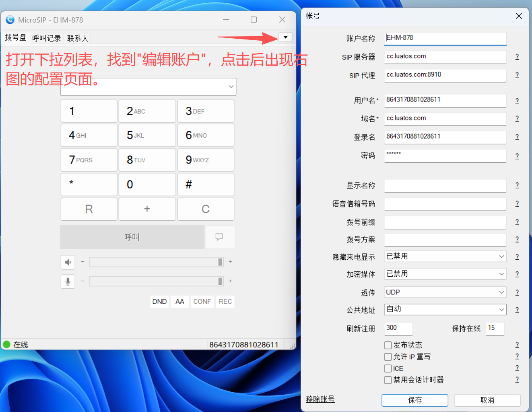Click dialpad key 1
532x412 pixels.
click(89, 111)
